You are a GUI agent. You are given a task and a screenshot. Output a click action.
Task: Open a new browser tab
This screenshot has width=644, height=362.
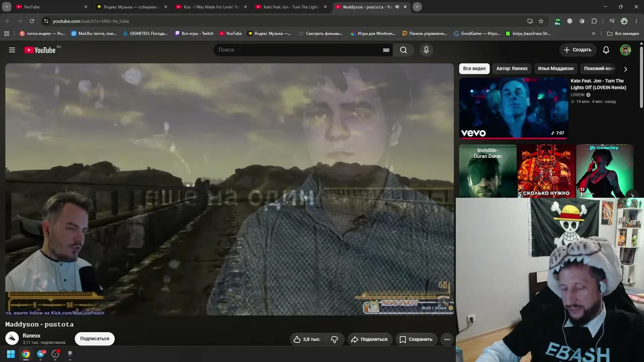pos(417,7)
